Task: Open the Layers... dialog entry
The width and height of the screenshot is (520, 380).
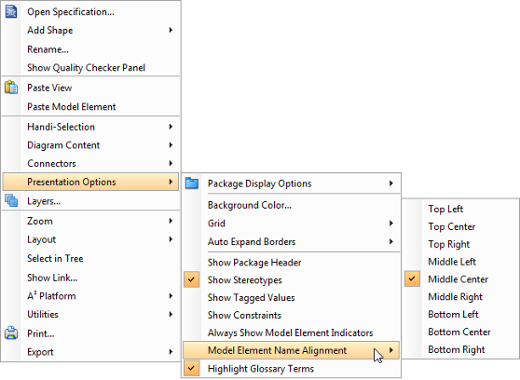Action: point(91,201)
